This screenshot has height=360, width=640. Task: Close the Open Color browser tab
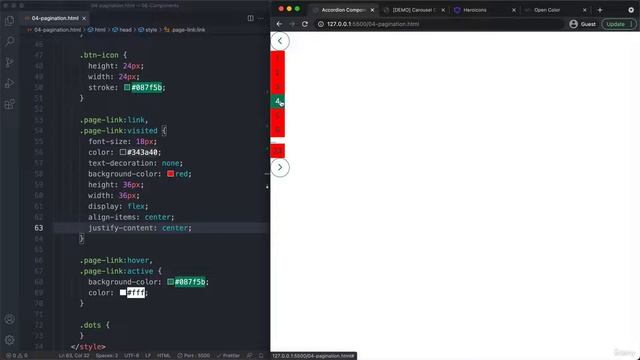point(584,10)
